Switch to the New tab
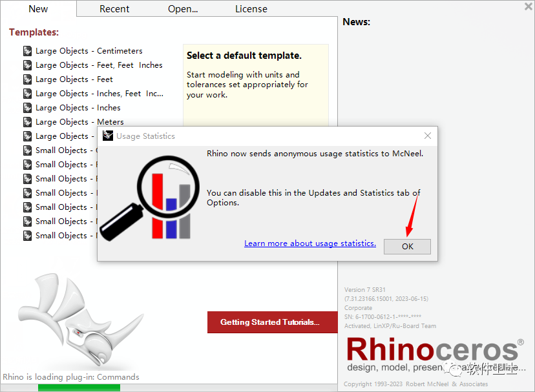This screenshot has width=535, height=392. pos(38,9)
